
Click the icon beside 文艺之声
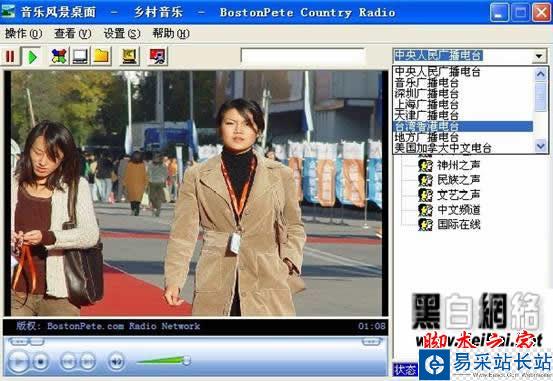click(425, 195)
